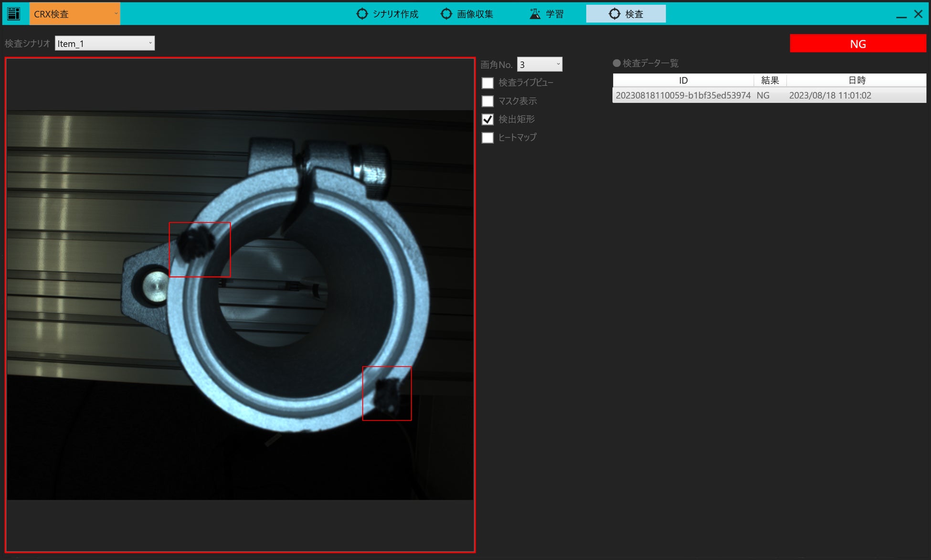Enable the 検査ライブビュー checkbox
Screen dimensions: 931x560
[487, 83]
